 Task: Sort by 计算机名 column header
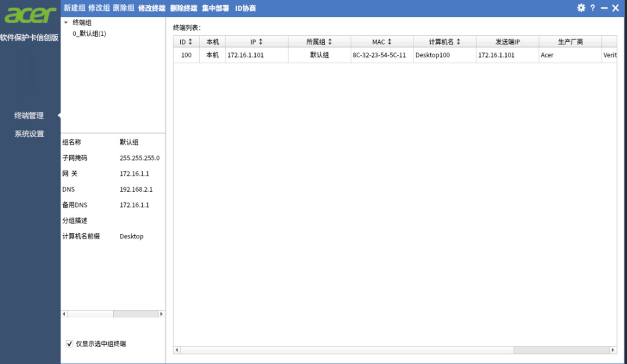(x=444, y=42)
